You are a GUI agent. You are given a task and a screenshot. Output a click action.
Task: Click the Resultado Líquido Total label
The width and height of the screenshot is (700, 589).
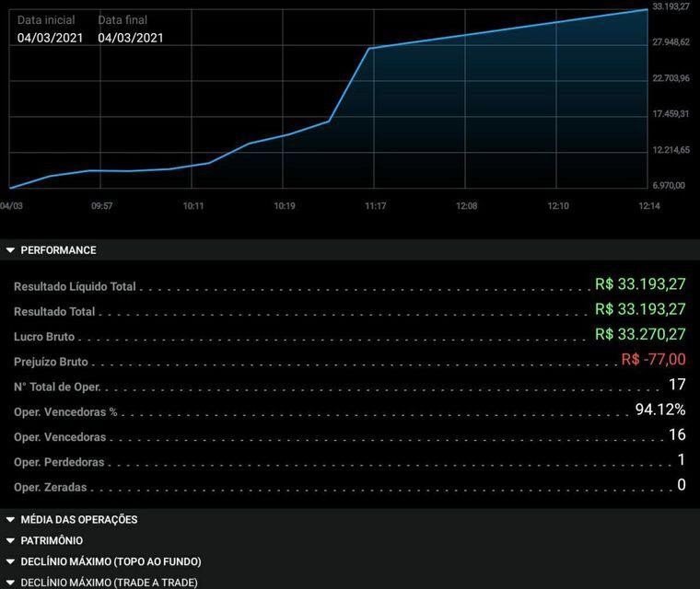[x=75, y=286]
